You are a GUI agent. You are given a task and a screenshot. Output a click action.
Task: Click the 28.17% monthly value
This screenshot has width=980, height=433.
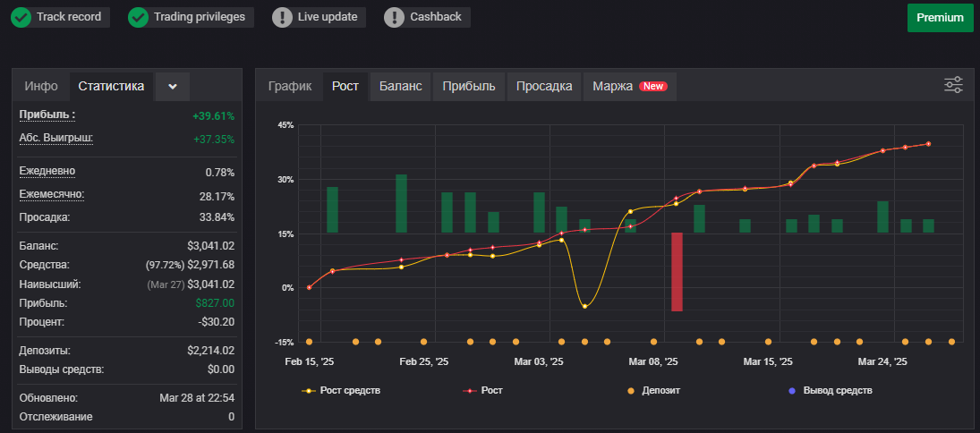217,197
